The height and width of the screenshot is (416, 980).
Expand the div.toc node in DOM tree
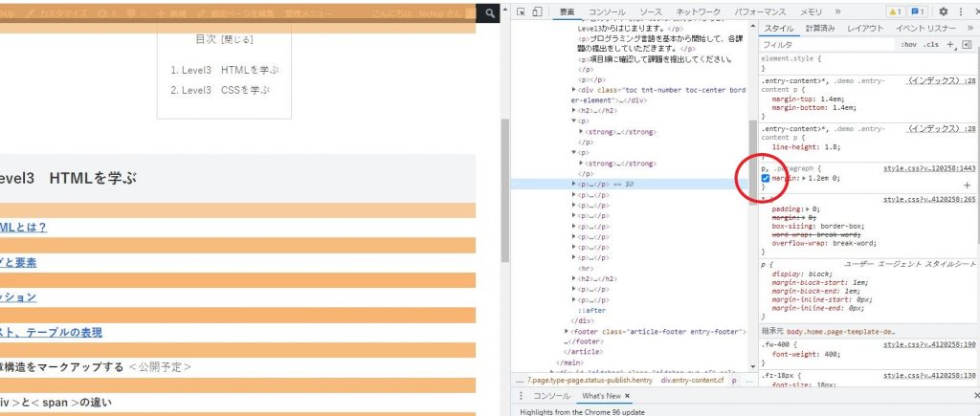[x=573, y=89]
